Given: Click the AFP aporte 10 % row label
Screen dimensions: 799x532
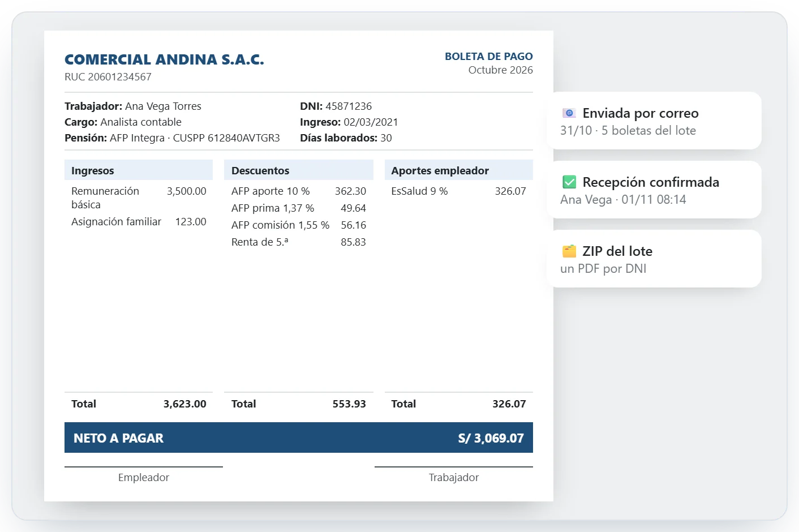Looking at the screenshot, I should tap(270, 191).
